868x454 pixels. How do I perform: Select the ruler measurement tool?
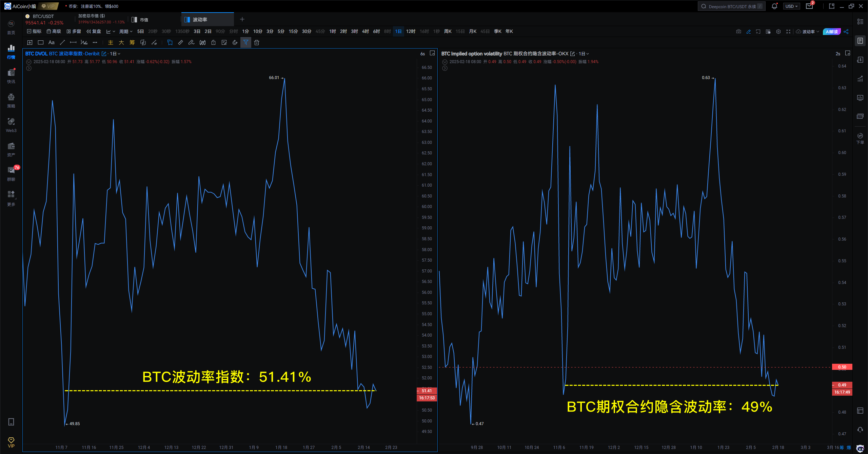pyautogui.click(x=181, y=42)
